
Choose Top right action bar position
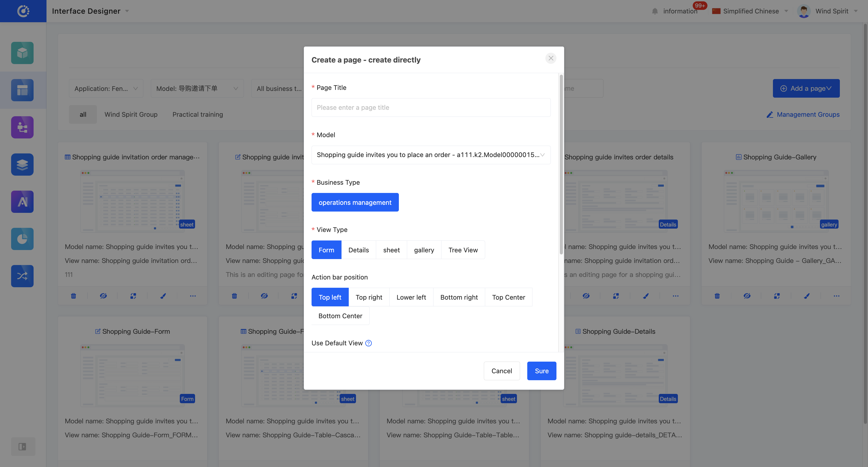click(x=369, y=297)
